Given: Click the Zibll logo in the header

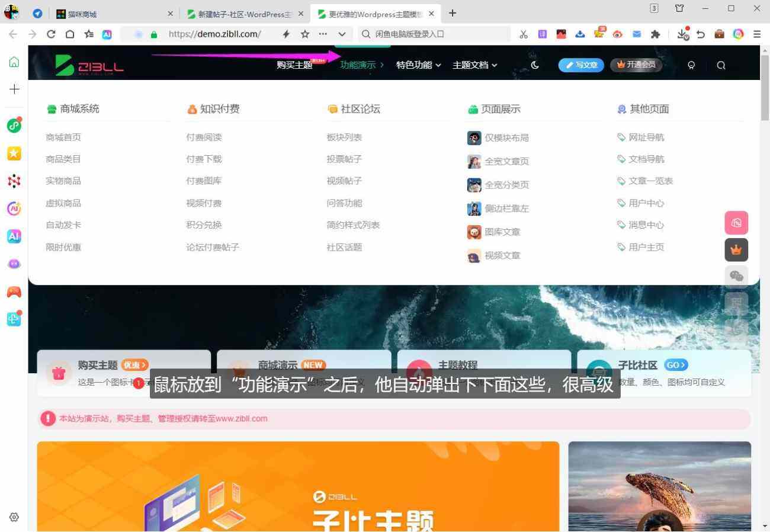Looking at the screenshot, I should pyautogui.click(x=89, y=65).
